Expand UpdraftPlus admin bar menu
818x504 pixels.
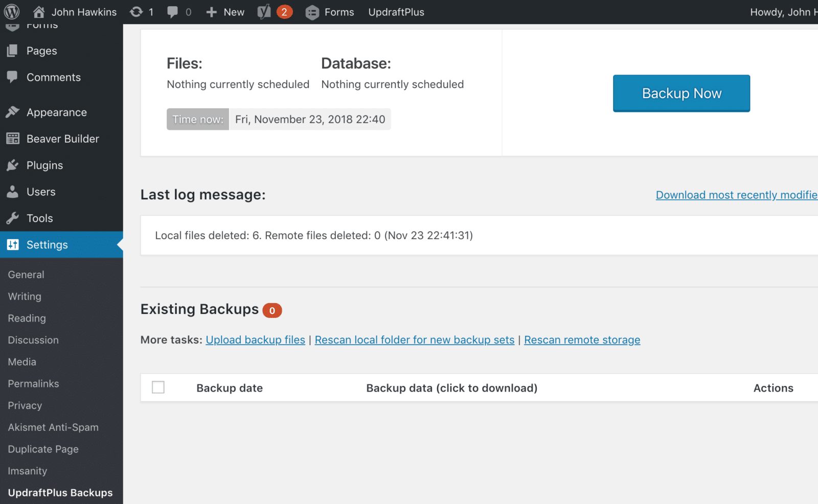tap(396, 12)
